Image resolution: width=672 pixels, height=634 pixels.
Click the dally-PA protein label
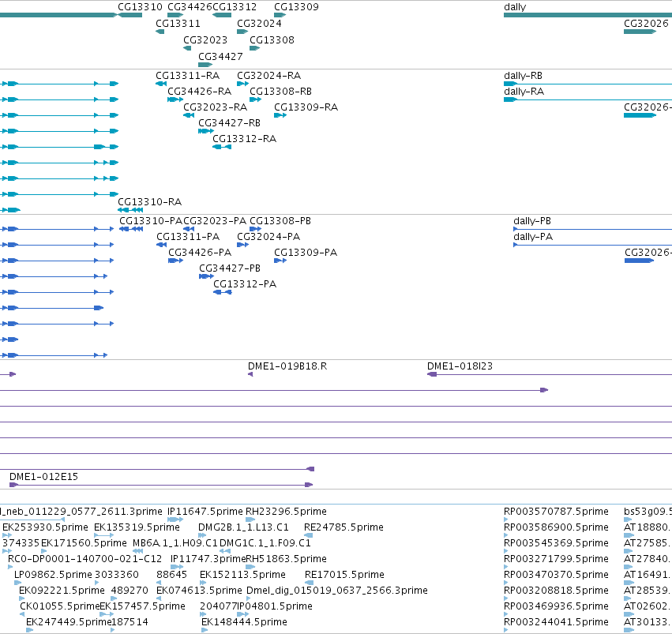(x=533, y=236)
